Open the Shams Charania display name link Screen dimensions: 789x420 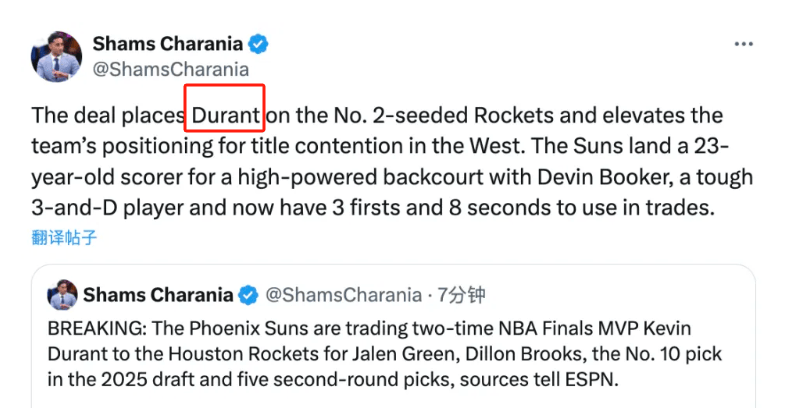168,44
